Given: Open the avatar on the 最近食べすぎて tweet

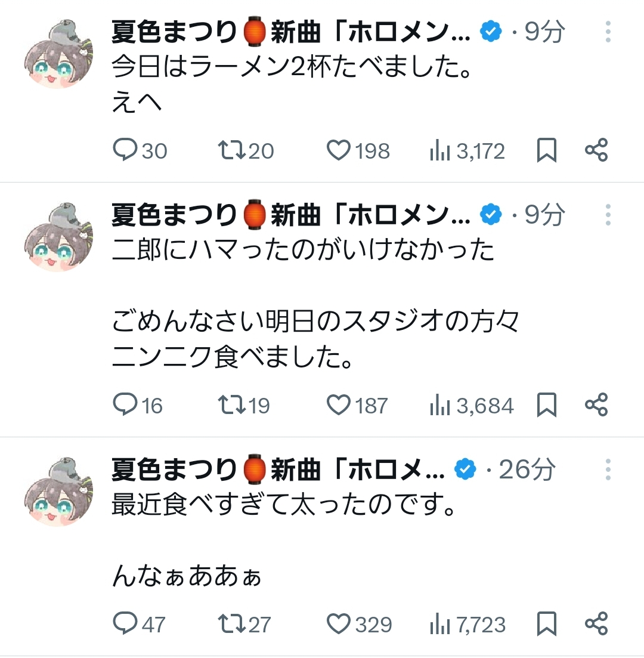Looking at the screenshot, I should pyautogui.click(x=58, y=492).
